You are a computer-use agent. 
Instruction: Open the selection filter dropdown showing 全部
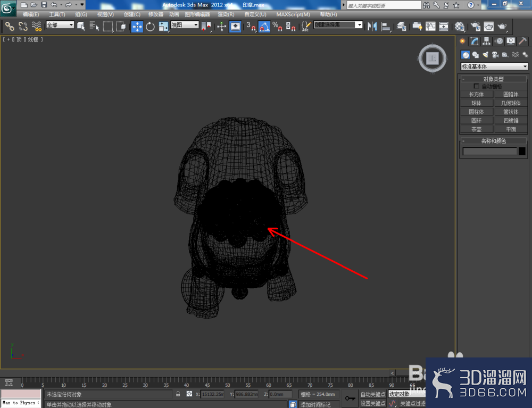pos(60,25)
